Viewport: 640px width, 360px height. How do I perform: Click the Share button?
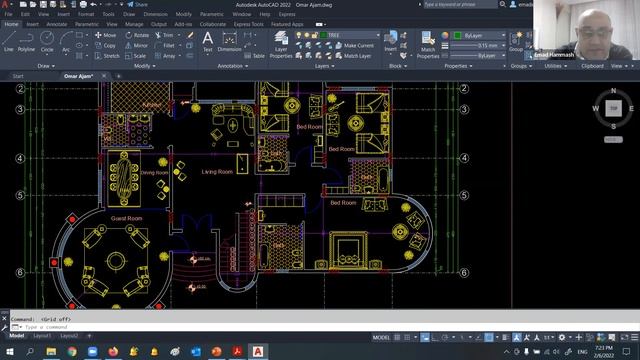click(x=138, y=4)
